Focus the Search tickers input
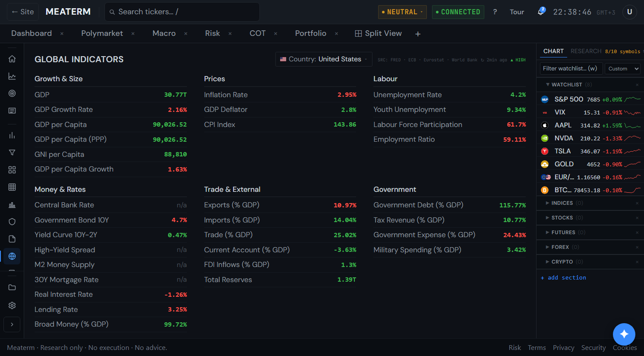The image size is (644, 356). [x=182, y=12]
